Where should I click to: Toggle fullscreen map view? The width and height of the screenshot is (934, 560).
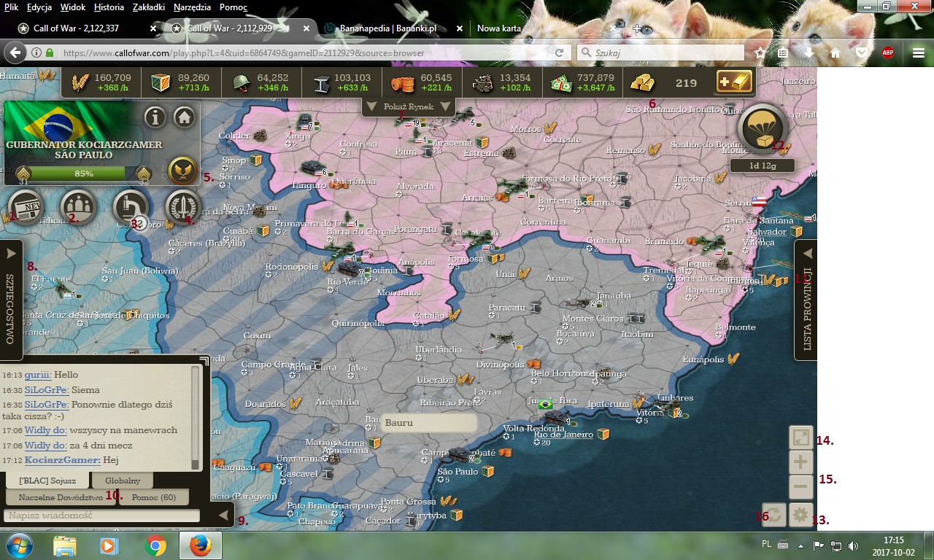coord(801,437)
